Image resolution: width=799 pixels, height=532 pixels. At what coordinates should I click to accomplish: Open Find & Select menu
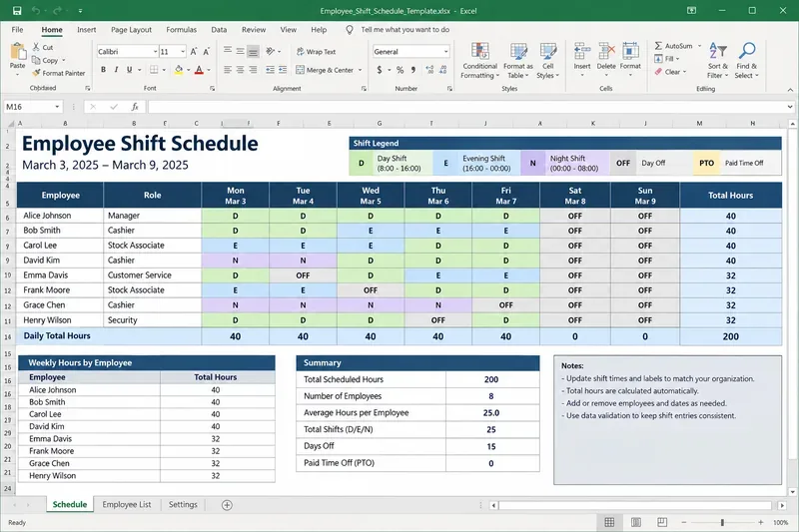click(746, 61)
